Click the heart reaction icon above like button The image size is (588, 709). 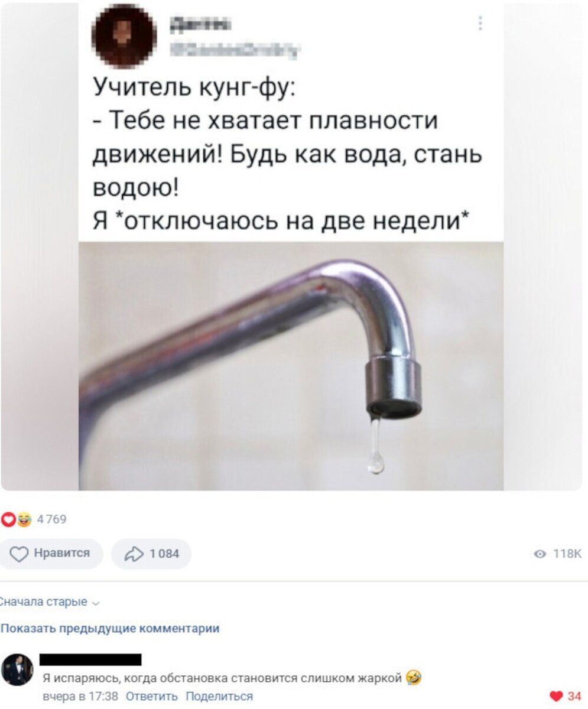[8, 520]
